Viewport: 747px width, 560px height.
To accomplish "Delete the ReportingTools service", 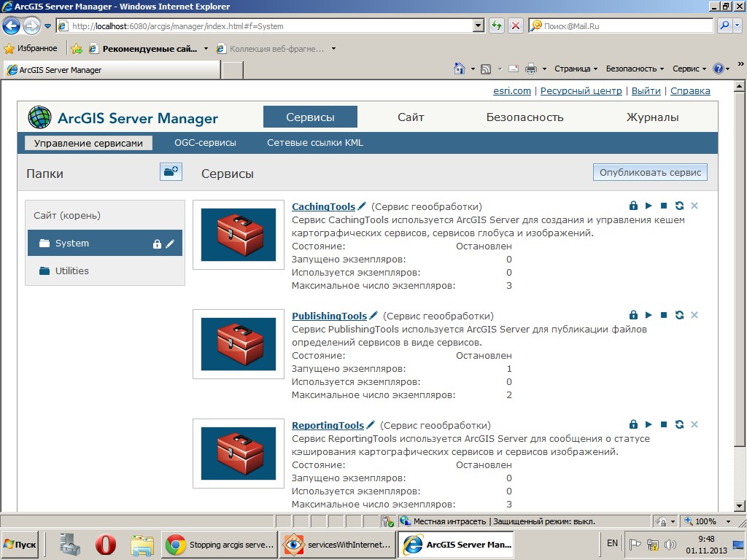I will coord(694,424).
